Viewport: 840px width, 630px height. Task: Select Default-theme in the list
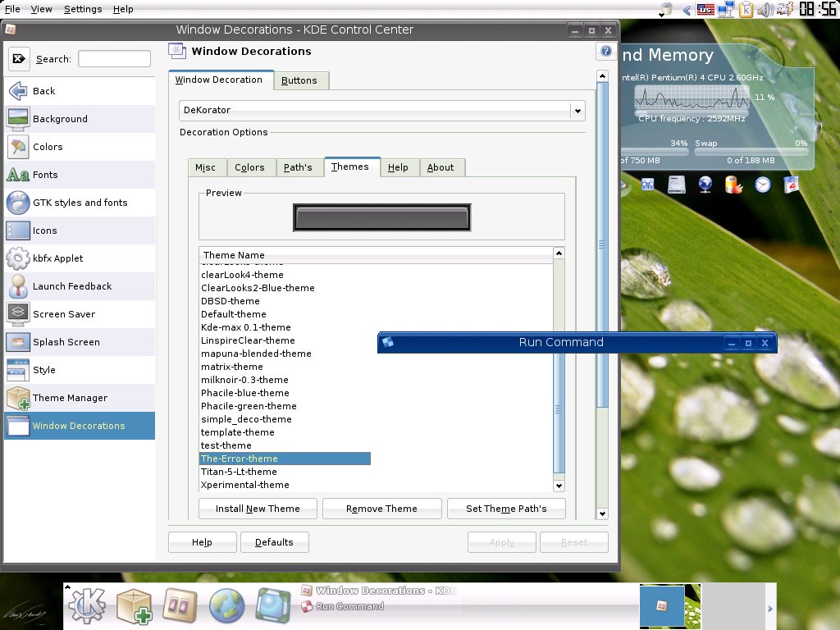pos(234,314)
